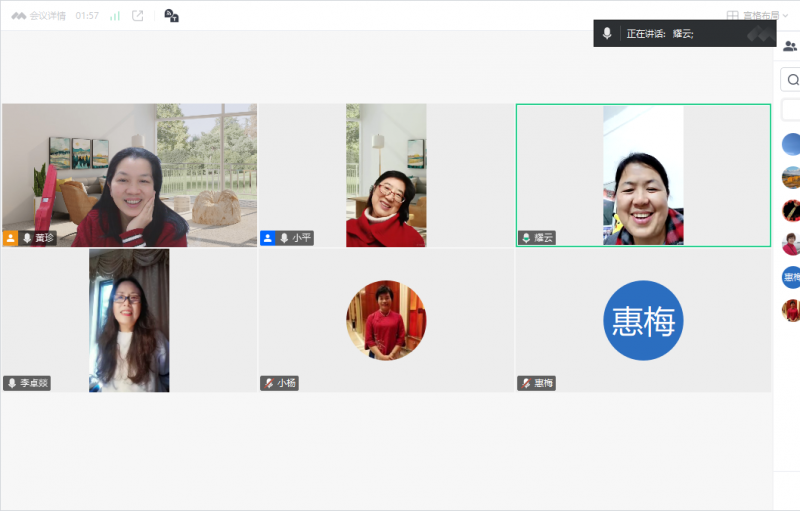This screenshot has height=511, width=800.
Task: Click the blue co-host badge beside 小平
Action: (268, 238)
